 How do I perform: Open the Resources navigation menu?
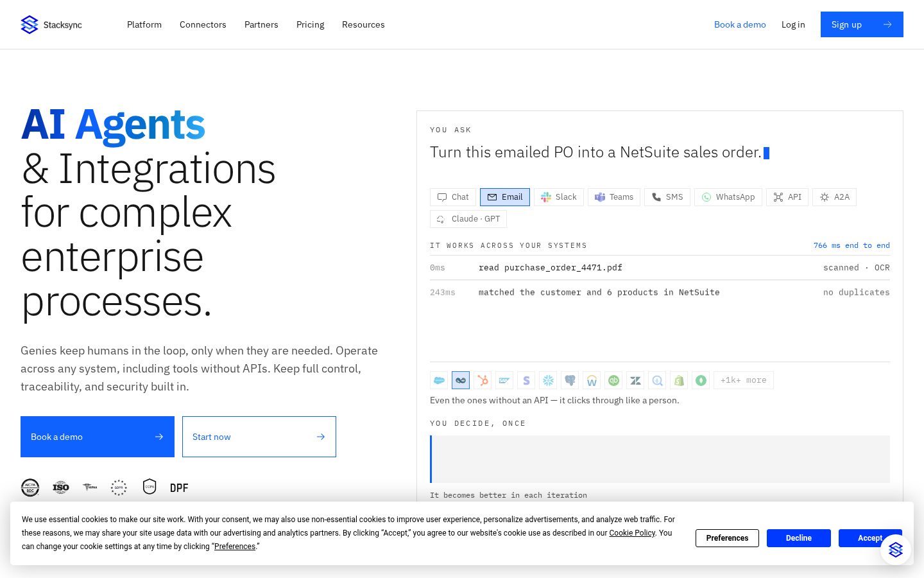[363, 24]
